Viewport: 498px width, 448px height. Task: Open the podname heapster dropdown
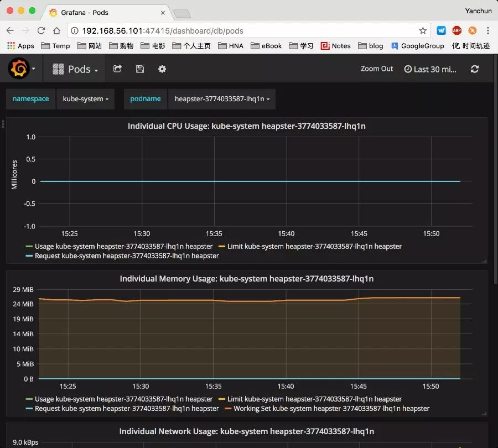click(221, 99)
